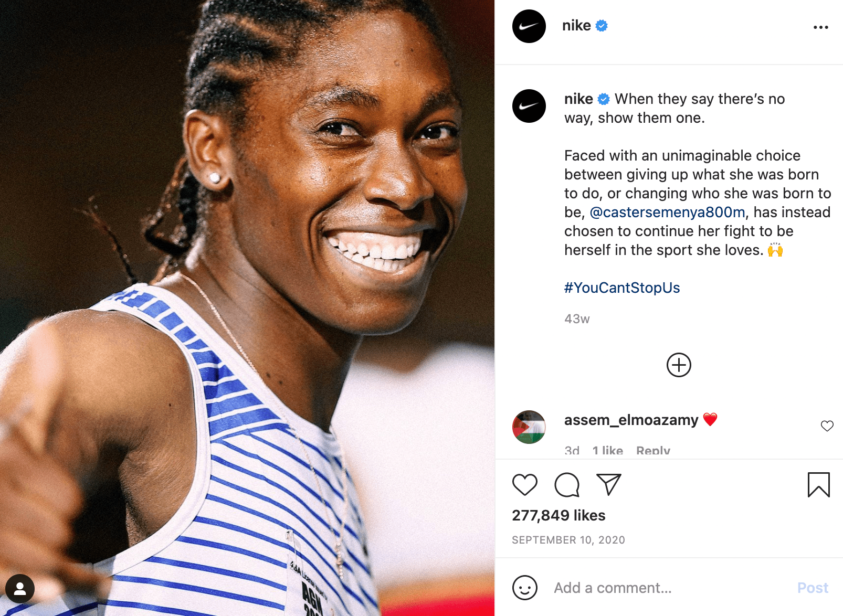Open the nike username in header
This screenshot has width=843, height=616.
[x=576, y=25]
